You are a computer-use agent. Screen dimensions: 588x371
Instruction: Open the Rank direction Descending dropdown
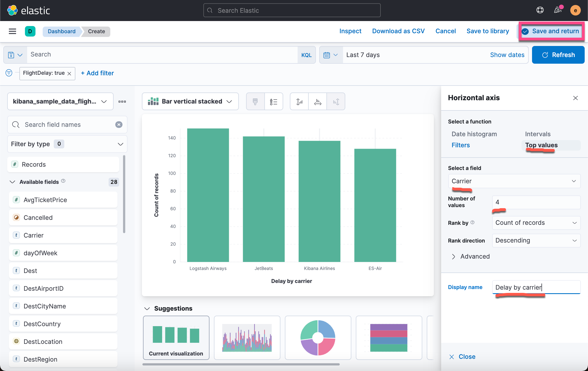536,240
